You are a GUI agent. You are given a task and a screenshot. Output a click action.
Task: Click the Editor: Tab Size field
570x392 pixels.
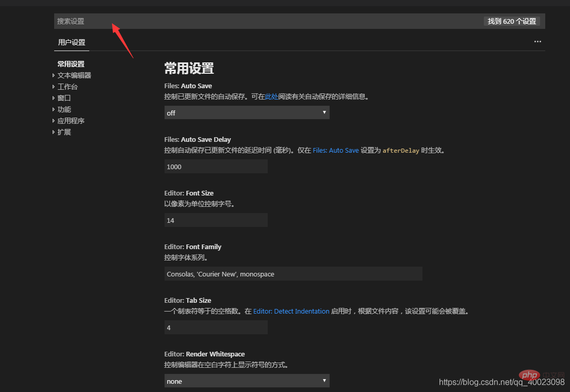coord(216,327)
